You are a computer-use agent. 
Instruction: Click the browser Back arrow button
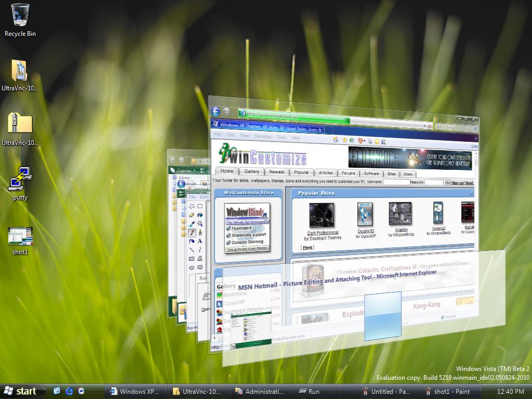click(216, 112)
